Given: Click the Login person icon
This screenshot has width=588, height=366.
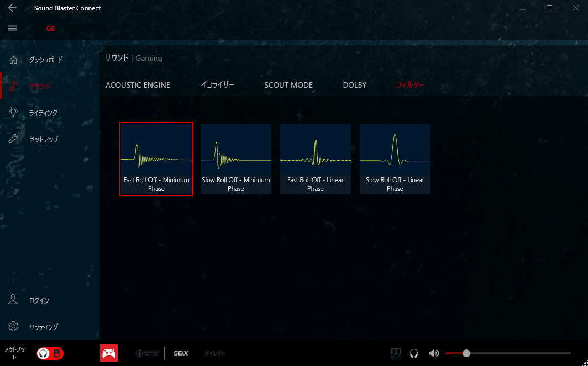Looking at the screenshot, I should (x=13, y=300).
